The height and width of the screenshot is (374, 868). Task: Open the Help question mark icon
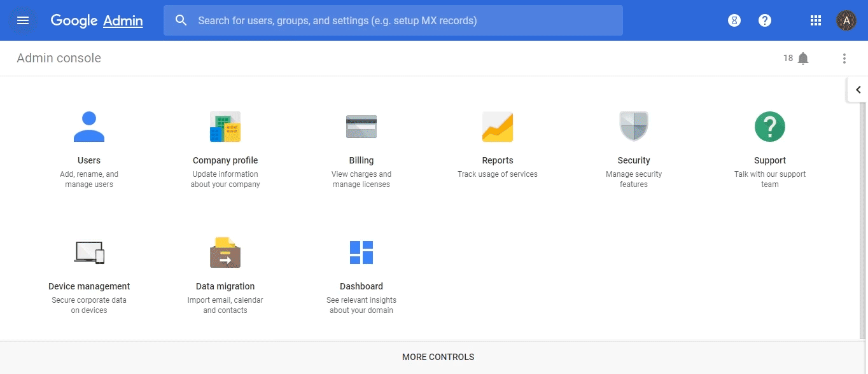point(765,20)
